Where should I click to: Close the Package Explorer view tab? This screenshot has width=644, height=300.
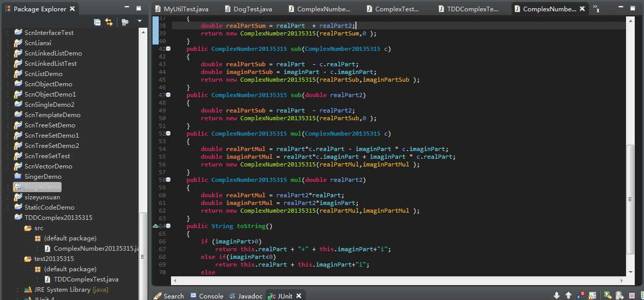coord(72,9)
